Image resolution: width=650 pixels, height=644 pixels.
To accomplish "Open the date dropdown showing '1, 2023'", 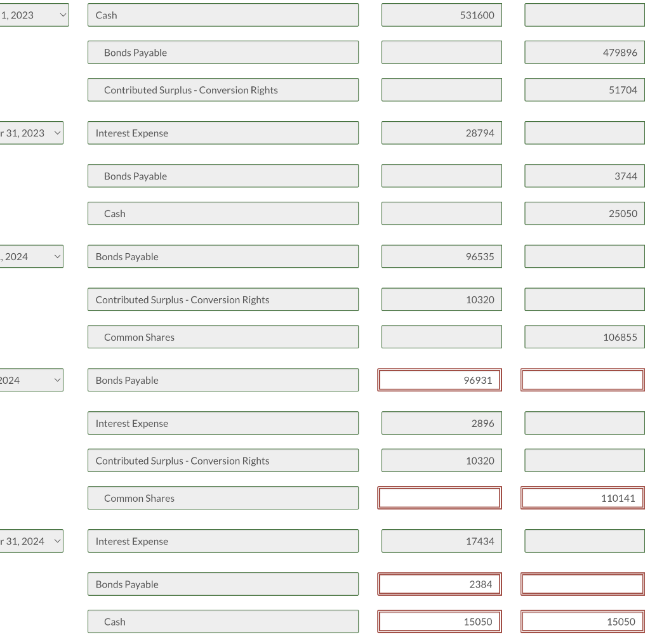I will click(x=34, y=15).
